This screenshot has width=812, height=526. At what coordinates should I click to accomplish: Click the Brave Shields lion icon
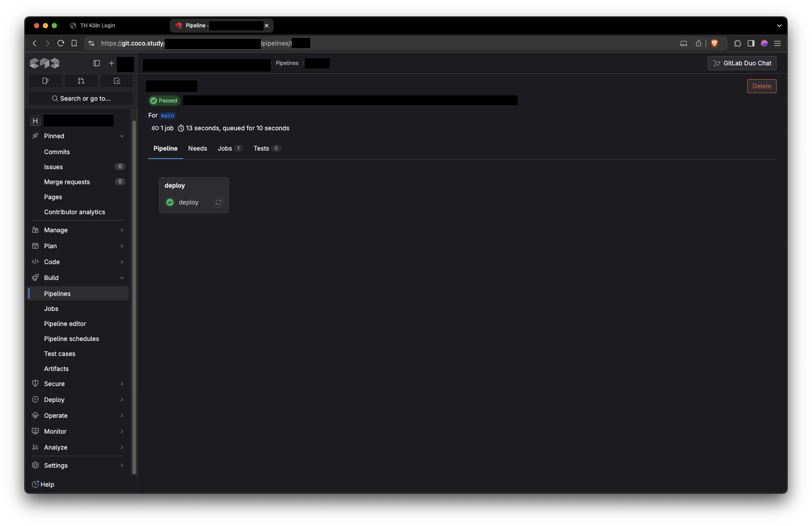tap(714, 43)
